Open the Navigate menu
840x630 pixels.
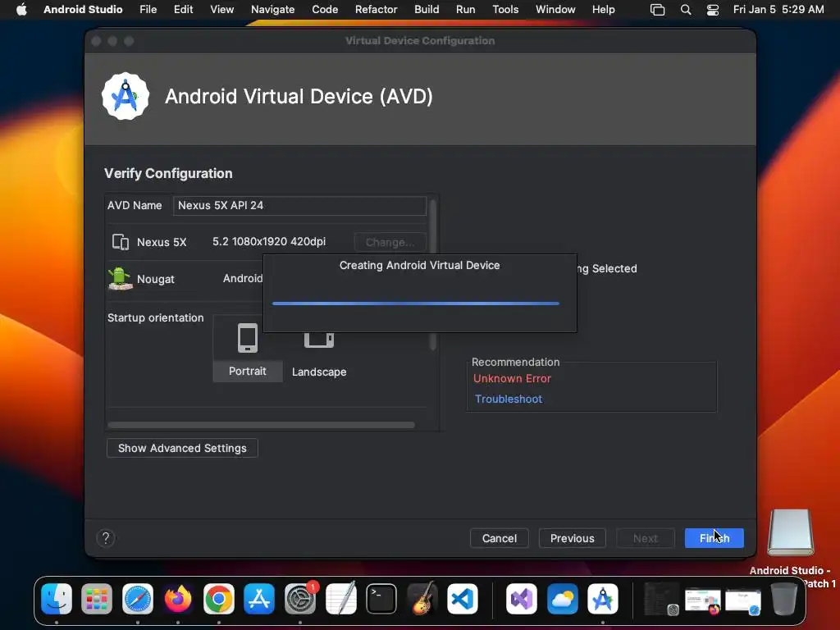[272, 9]
